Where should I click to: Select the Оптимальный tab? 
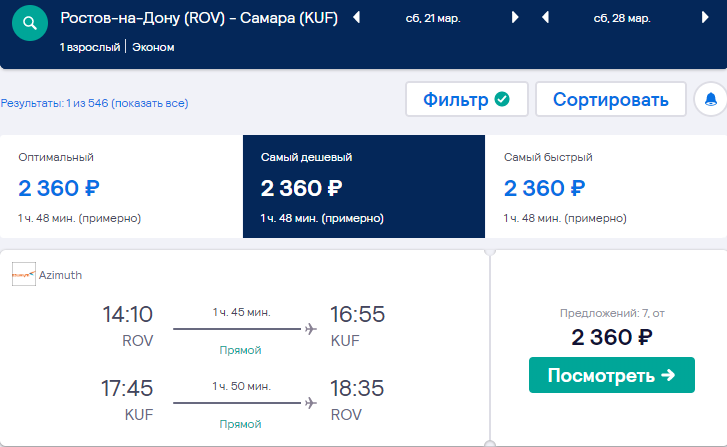tap(121, 186)
